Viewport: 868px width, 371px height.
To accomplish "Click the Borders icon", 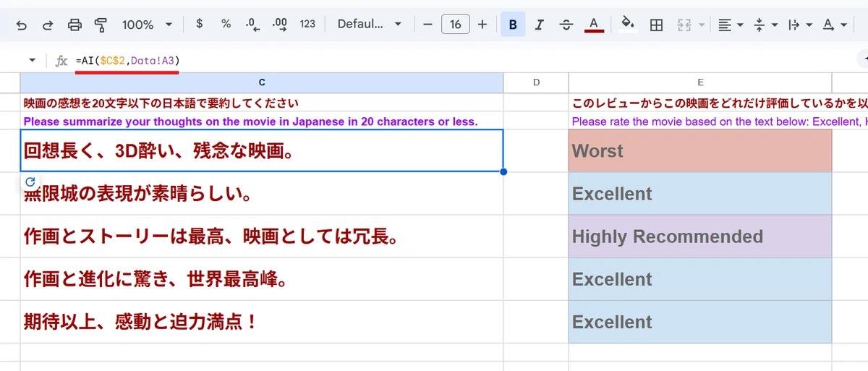I will pos(657,25).
